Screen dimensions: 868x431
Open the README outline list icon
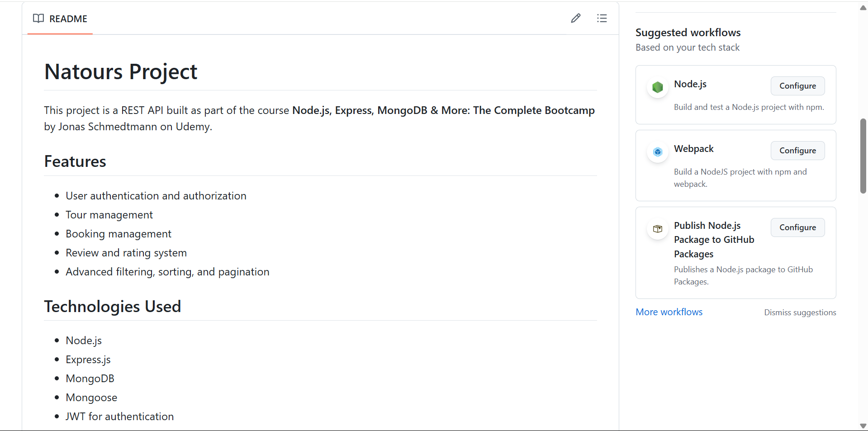[602, 19]
